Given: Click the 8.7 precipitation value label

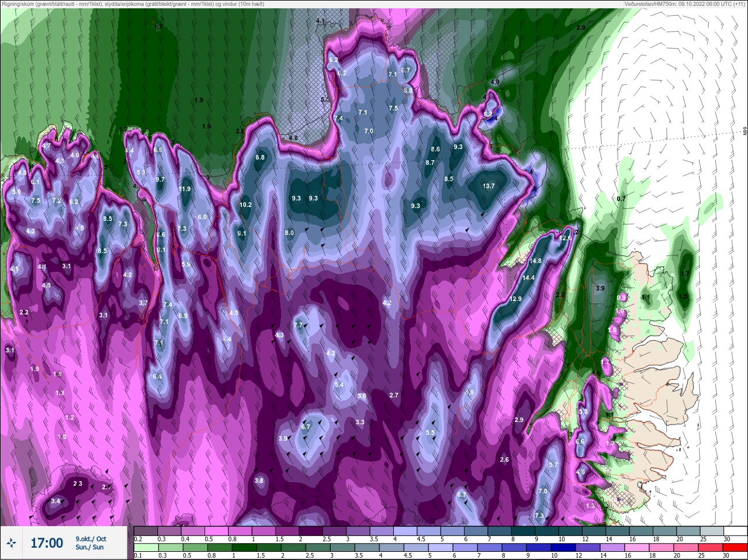Looking at the screenshot, I should [x=430, y=163].
